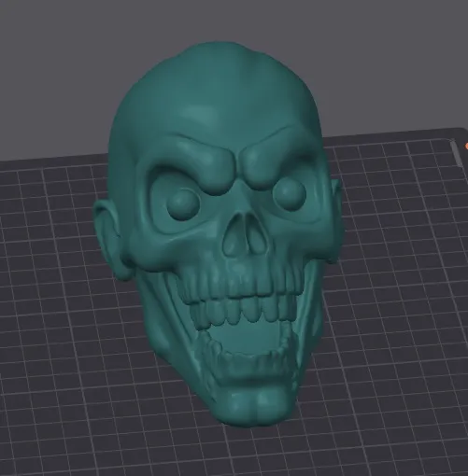Click the ear on the skull's right side
Viewport: 468px width, 476px height.
point(335,224)
